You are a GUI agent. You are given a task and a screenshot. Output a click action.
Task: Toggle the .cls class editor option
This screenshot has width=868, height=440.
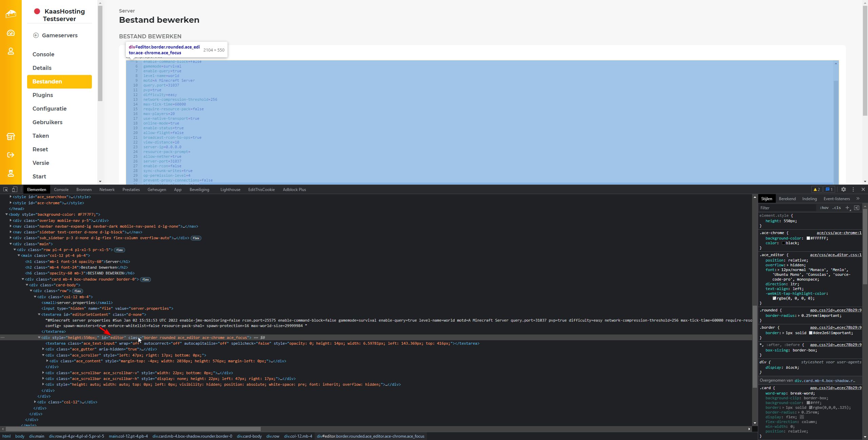point(837,208)
